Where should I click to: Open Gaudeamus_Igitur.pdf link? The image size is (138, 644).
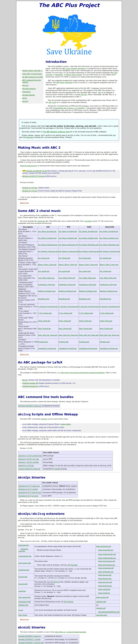(x=67, y=285)
